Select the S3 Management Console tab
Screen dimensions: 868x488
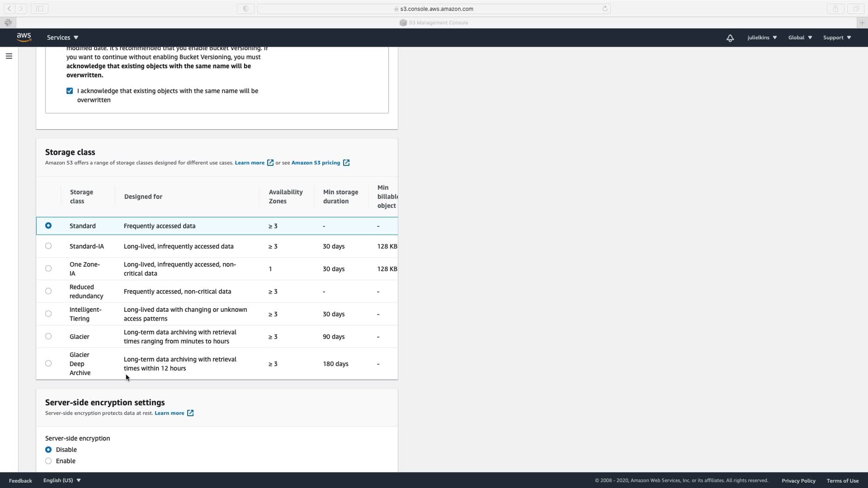pyautogui.click(x=434, y=22)
